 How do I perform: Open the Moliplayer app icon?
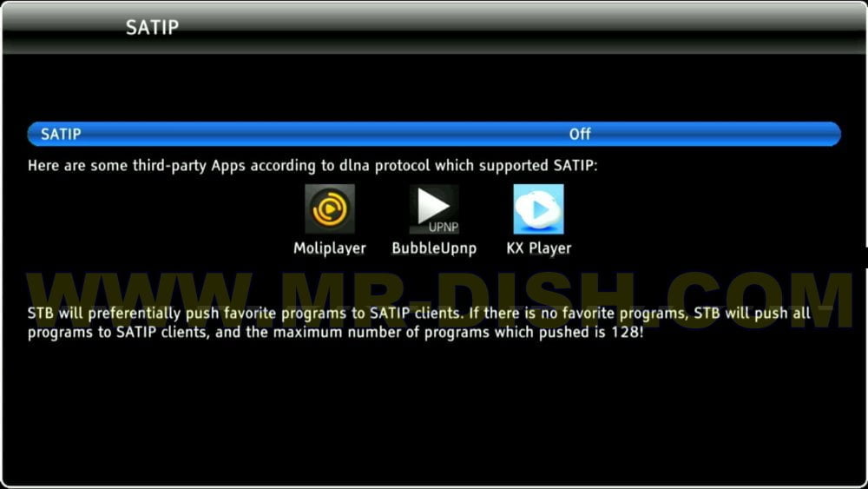pyautogui.click(x=330, y=209)
